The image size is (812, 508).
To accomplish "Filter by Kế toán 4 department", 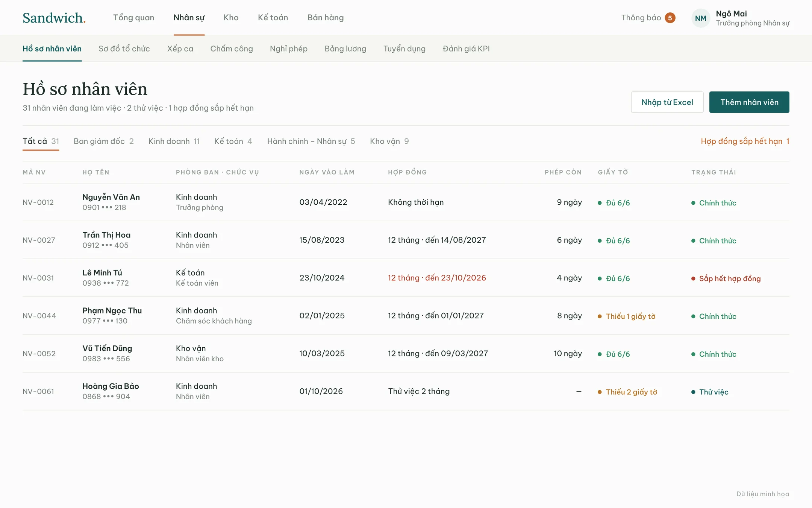I will point(233,141).
